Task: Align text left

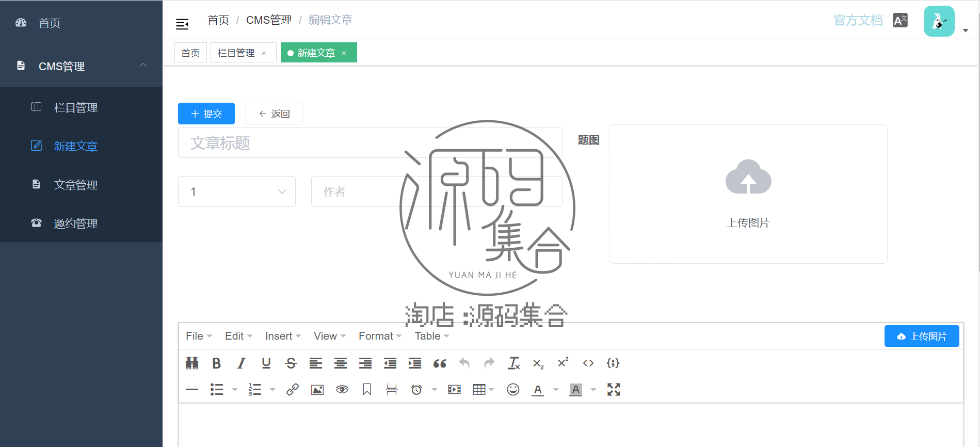Action: tap(316, 363)
